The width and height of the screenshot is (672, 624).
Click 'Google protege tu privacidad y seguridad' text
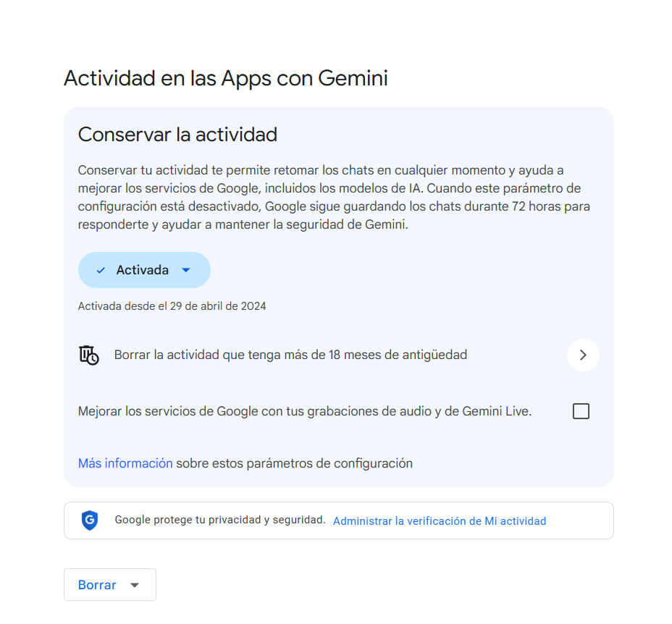click(x=220, y=520)
